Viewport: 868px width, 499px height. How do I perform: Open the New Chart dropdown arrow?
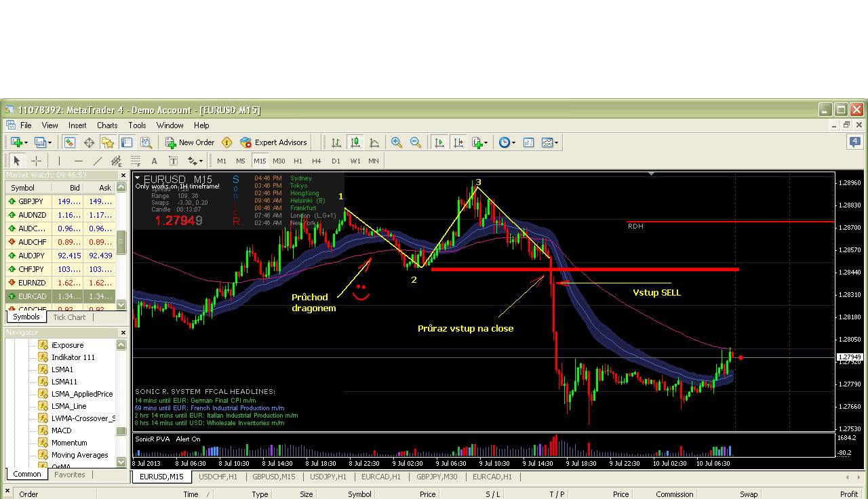point(26,142)
